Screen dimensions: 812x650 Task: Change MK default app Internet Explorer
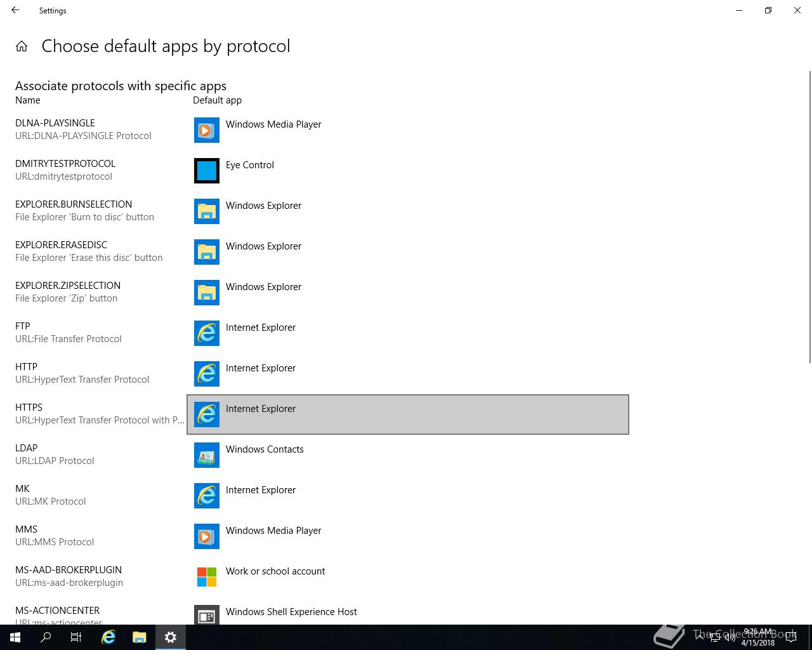tap(408, 496)
